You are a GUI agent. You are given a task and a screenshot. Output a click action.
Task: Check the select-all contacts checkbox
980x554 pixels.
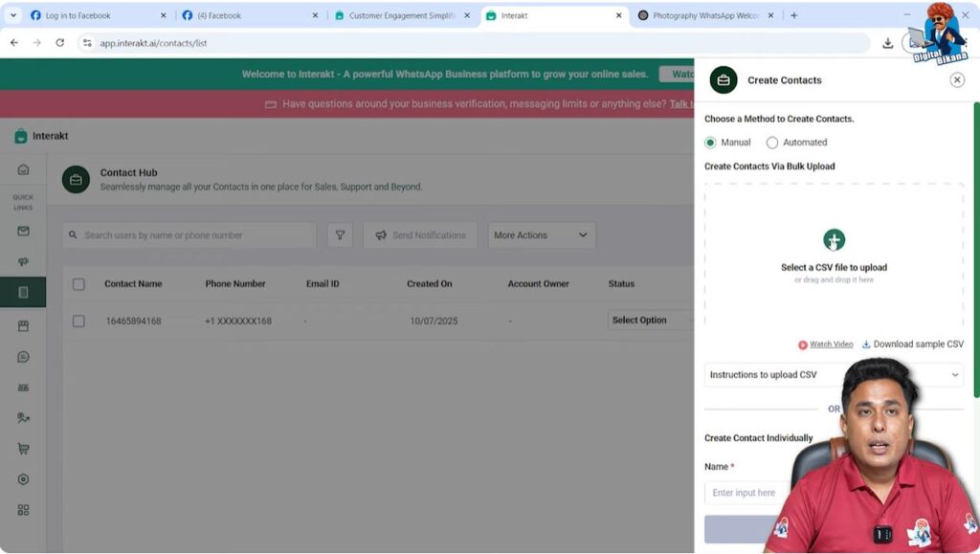pos(78,284)
